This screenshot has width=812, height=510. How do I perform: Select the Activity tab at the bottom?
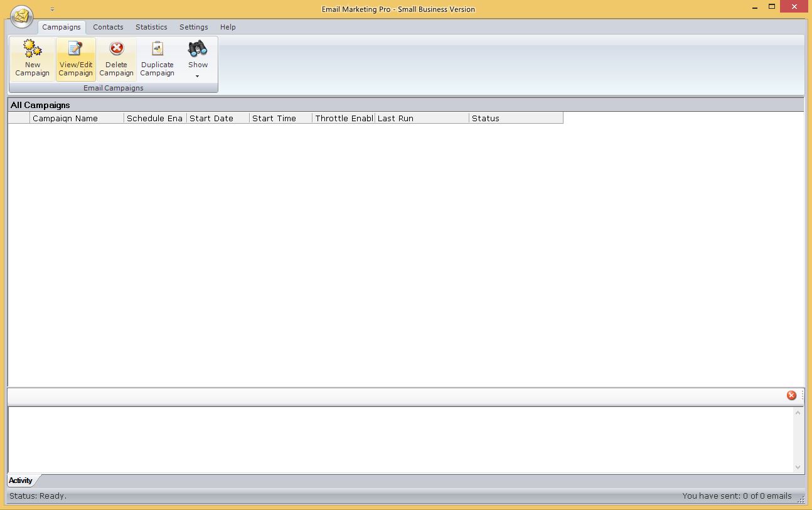21,480
